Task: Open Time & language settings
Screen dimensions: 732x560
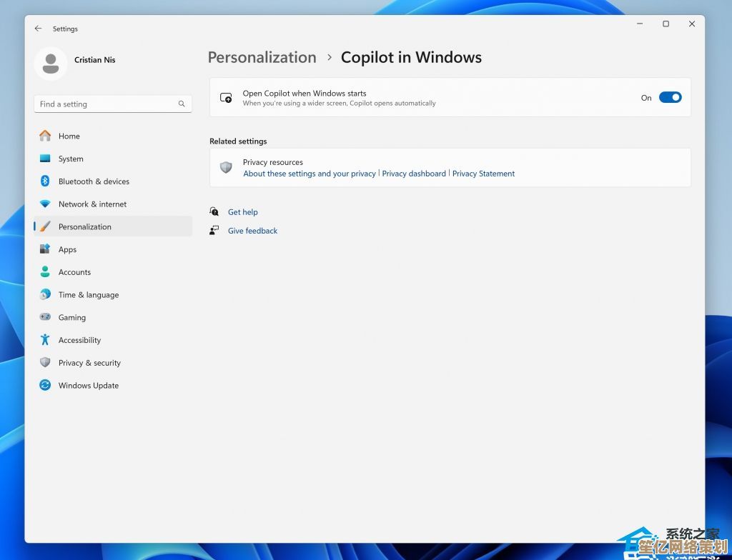Action: click(x=113, y=294)
